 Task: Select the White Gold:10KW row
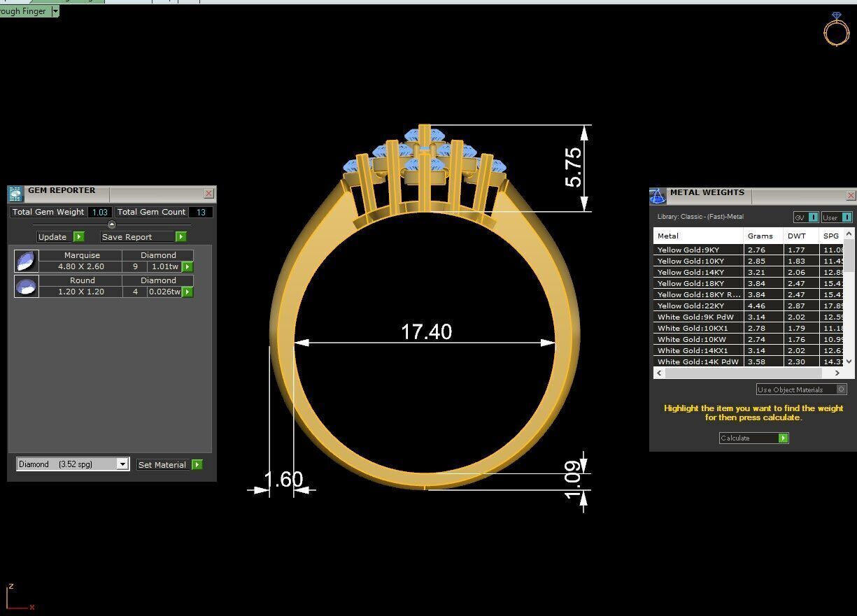pyautogui.click(x=749, y=339)
